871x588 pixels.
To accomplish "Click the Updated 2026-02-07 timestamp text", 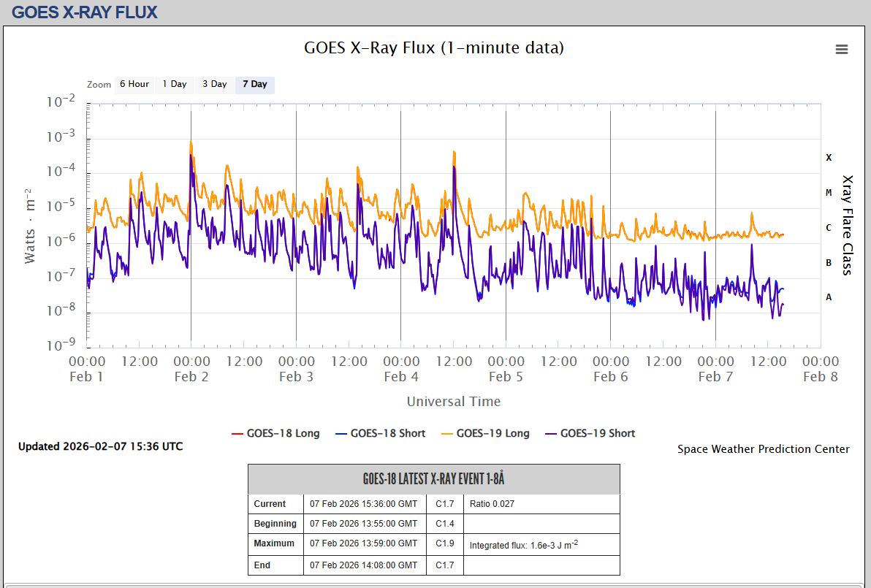I will [x=101, y=446].
